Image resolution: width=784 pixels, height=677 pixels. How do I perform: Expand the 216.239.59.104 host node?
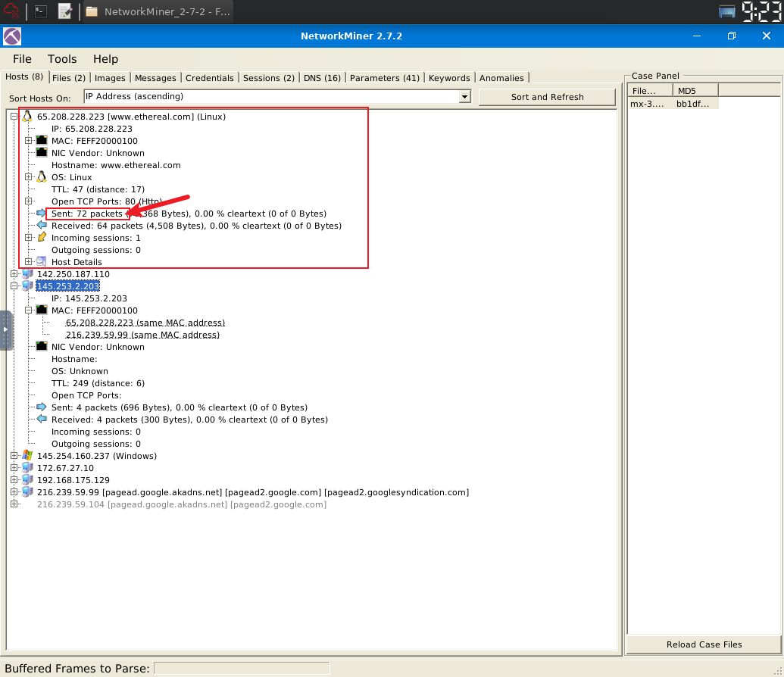tap(14, 504)
